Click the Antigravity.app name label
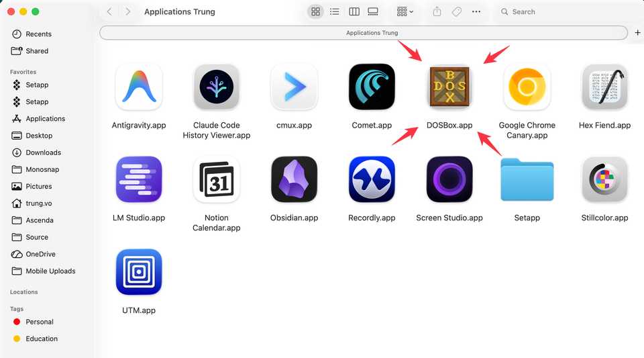The width and height of the screenshot is (644, 358). 139,125
